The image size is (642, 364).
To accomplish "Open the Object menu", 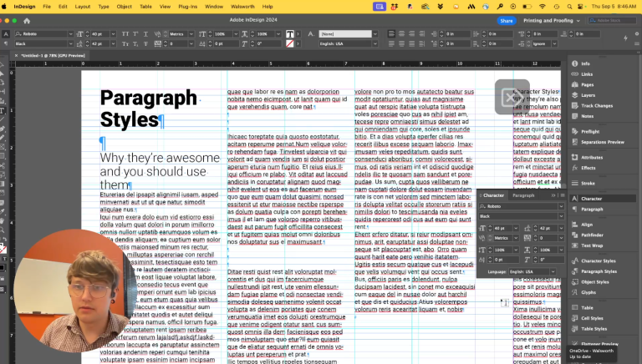I will [x=124, y=7].
